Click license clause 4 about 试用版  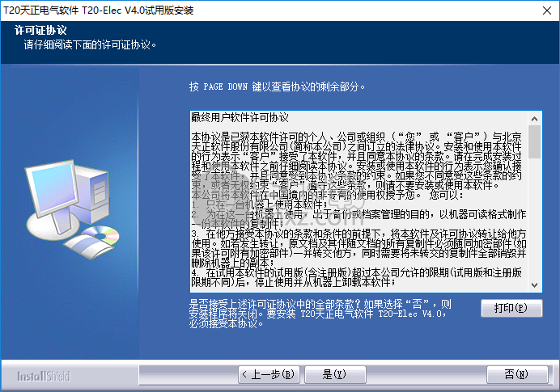click(357, 277)
